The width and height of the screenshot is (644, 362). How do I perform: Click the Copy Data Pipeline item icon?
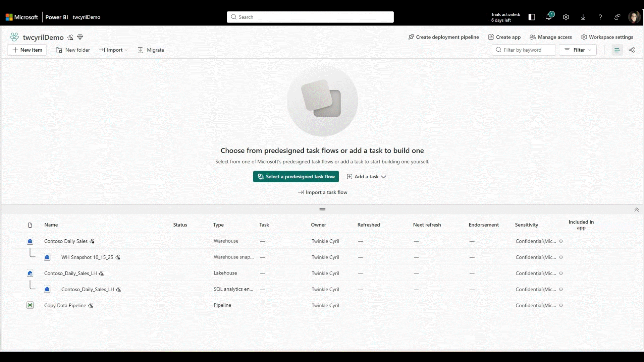coord(30,305)
